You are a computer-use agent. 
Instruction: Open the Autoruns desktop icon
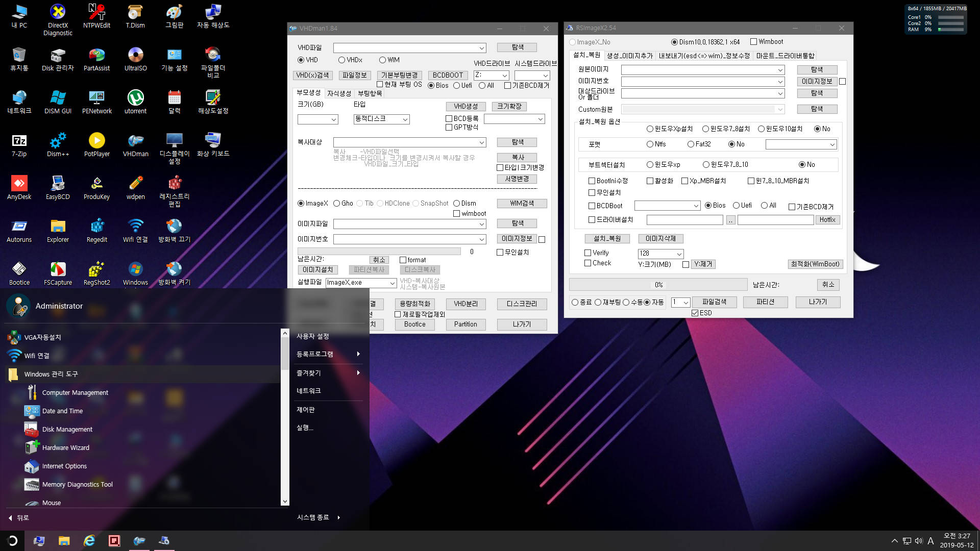[x=19, y=230]
